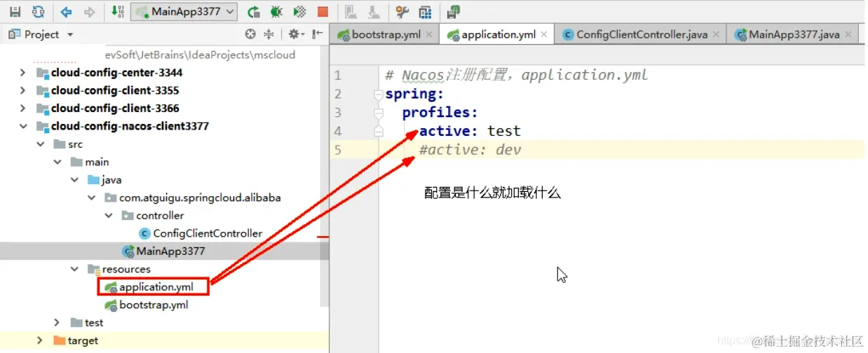The width and height of the screenshot is (868, 353).
Task: Click the fold marker beside line 2
Action: click(x=379, y=94)
